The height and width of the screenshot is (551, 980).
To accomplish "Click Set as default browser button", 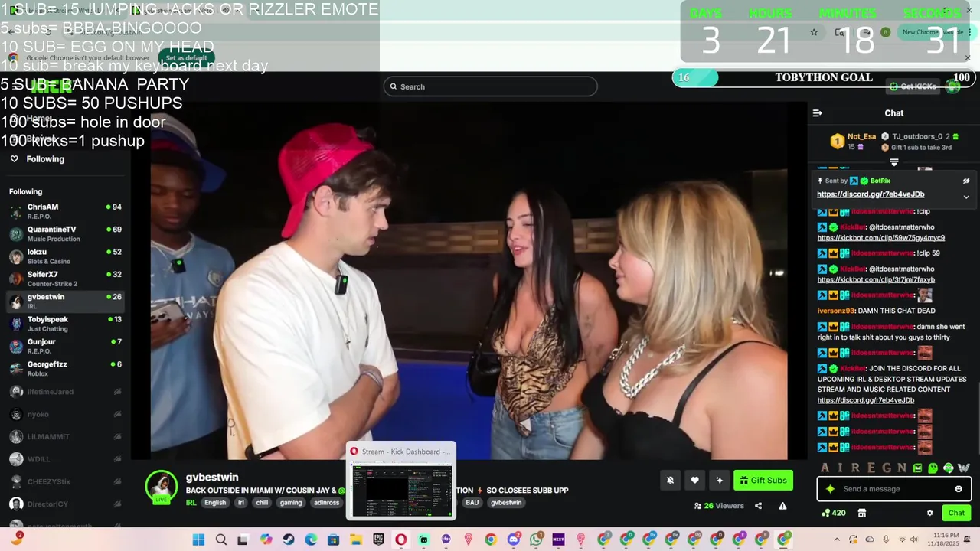I will coord(186,58).
